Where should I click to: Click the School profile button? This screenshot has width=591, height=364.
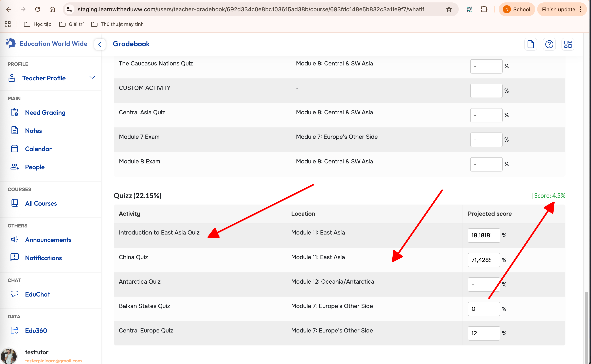click(x=517, y=9)
